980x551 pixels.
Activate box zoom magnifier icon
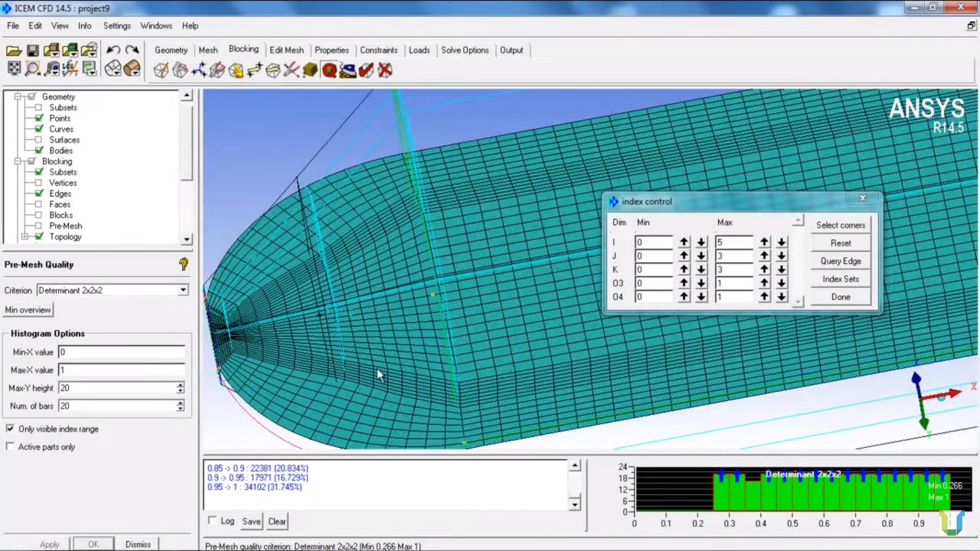32,69
